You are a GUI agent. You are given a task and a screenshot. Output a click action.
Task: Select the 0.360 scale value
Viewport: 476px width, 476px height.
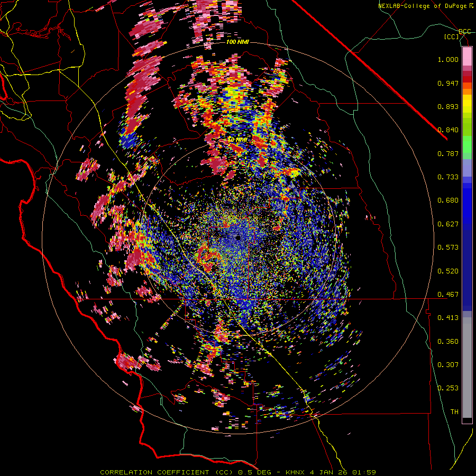[448, 342]
